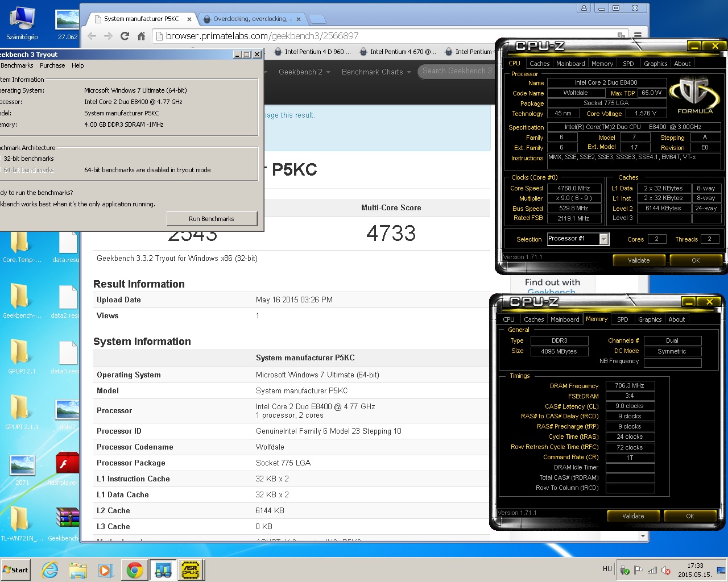Click the Search Geekbench 3 field
Image resolution: width=728 pixels, height=582 pixels.
pyautogui.click(x=457, y=71)
